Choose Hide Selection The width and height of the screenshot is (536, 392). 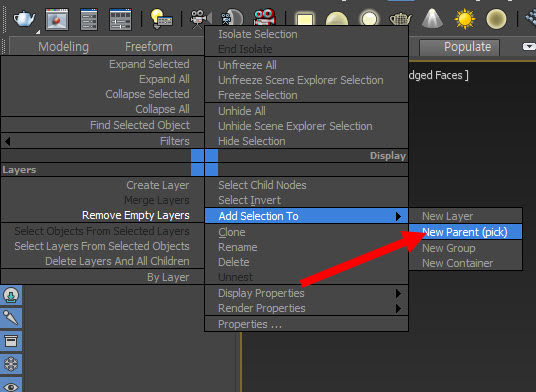point(306,141)
